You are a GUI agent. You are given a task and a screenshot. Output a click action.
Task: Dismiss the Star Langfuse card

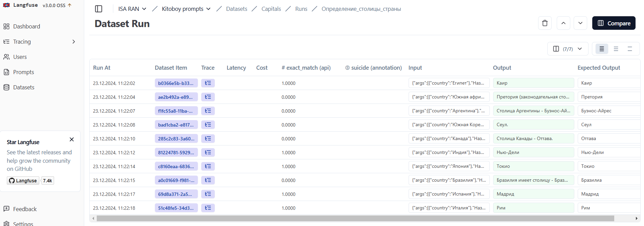(x=72, y=139)
